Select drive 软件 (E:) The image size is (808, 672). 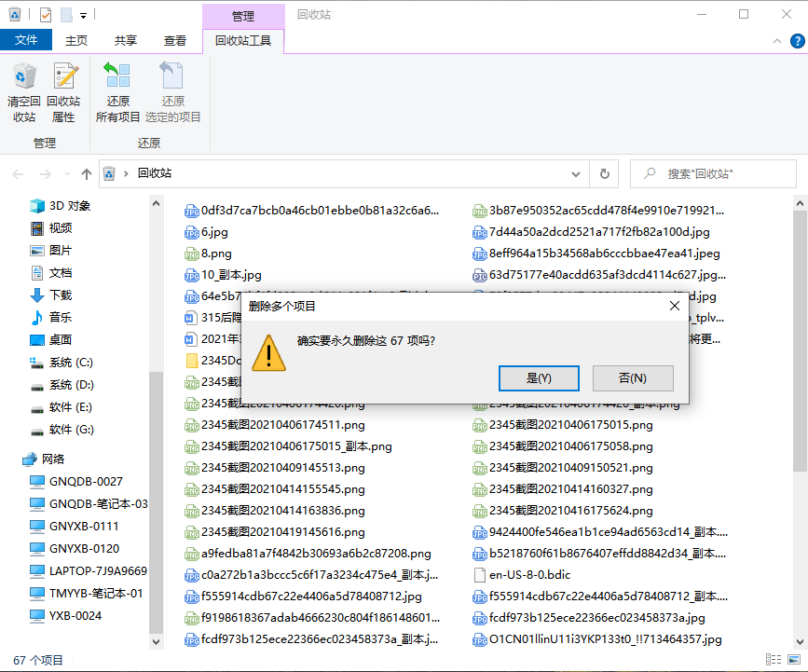pyautogui.click(x=62, y=407)
